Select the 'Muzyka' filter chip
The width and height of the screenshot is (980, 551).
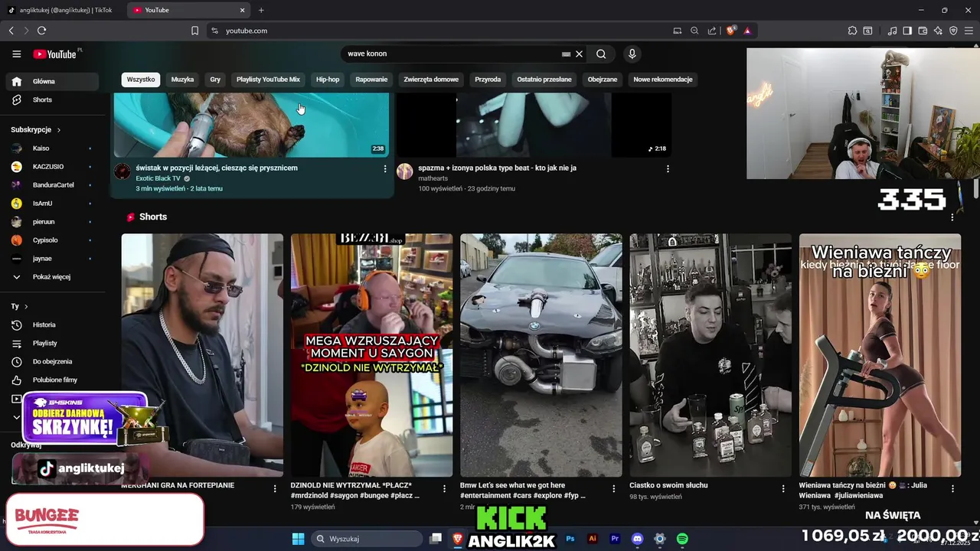182,79
